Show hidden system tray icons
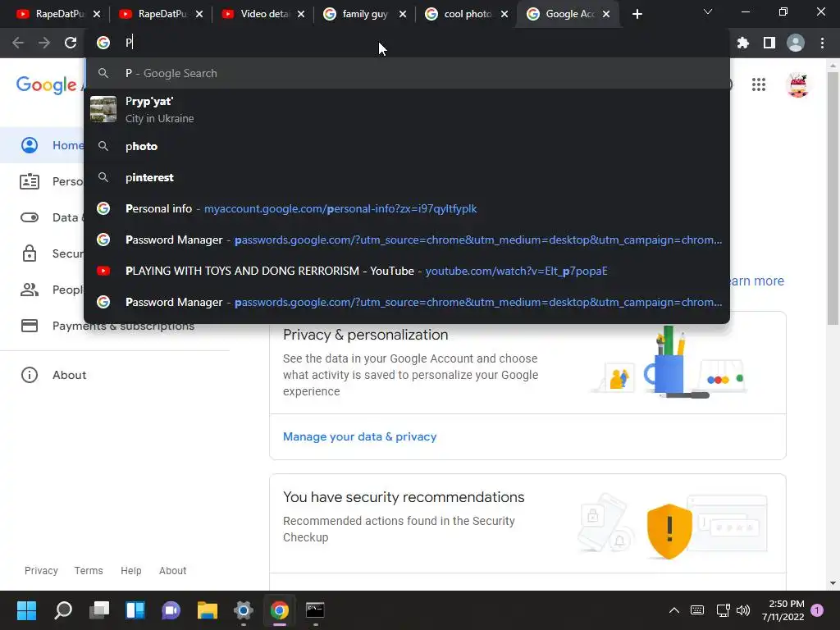 674,610
